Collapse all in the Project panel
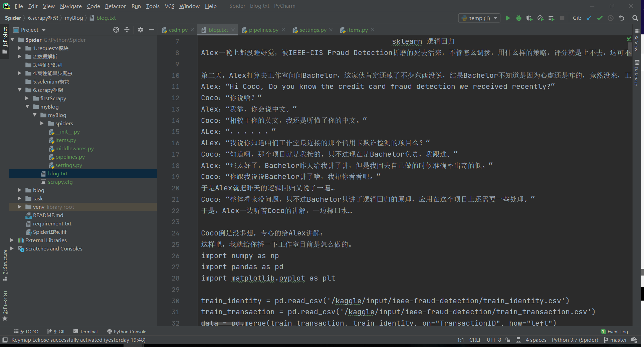 tap(127, 30)
